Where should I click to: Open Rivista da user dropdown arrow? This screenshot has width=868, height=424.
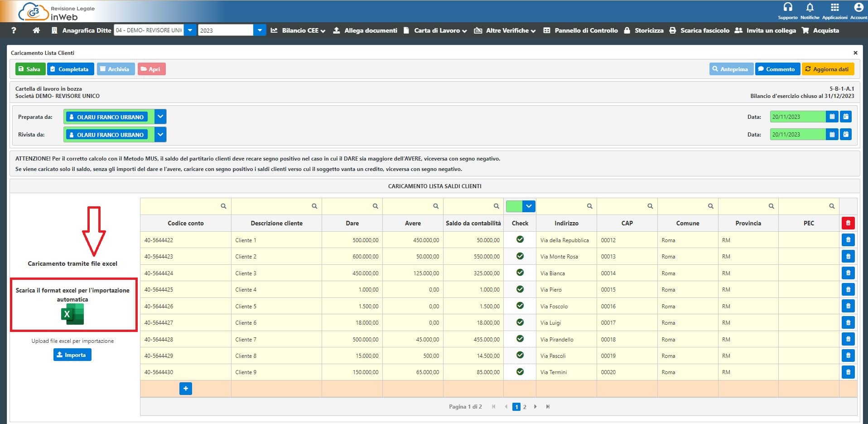pos(160,134)
